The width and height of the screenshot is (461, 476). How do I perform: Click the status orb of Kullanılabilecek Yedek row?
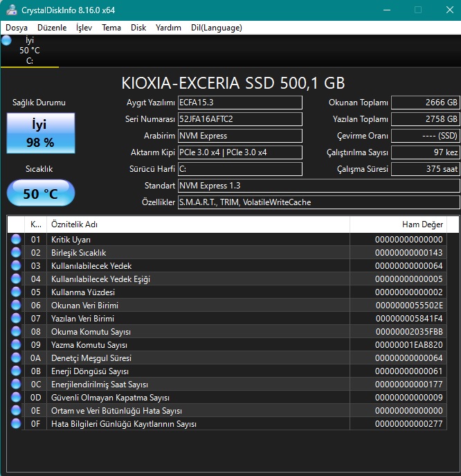(16, 265)
